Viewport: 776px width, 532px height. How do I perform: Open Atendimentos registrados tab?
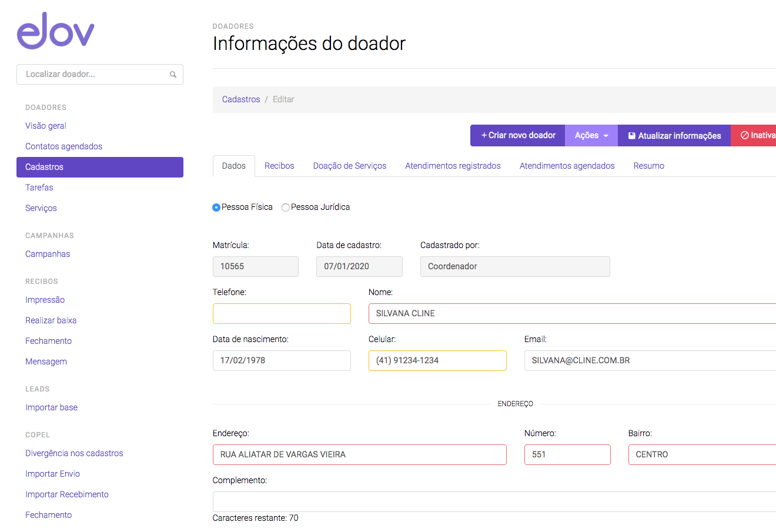click(453, 166)
